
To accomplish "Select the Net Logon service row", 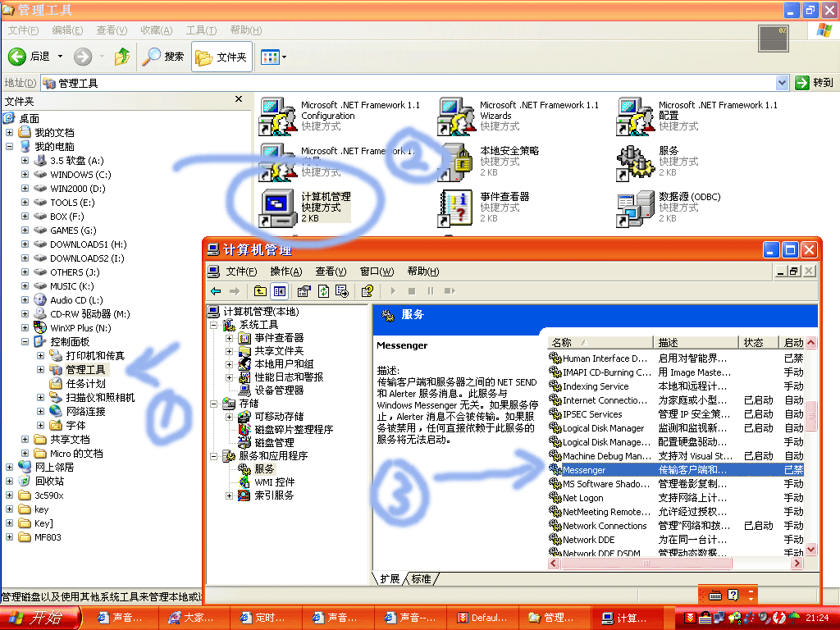I will tap(676, 498).
